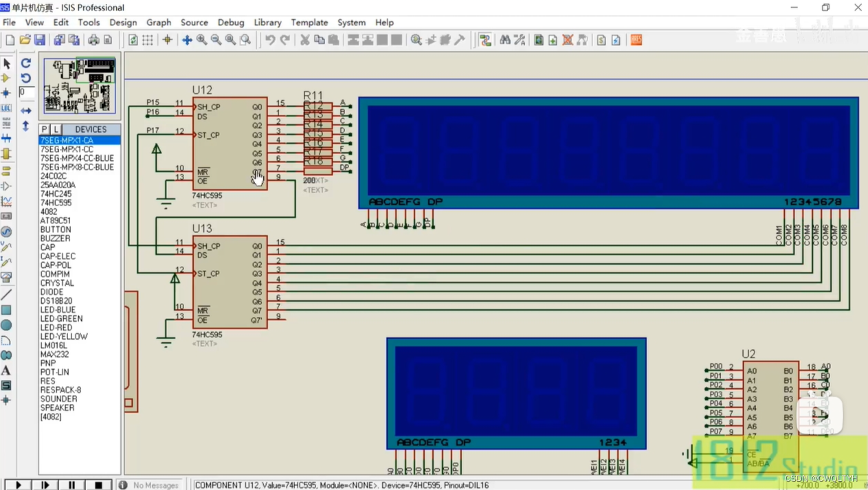The height and width of the screenshot is (490, 868).
Task: Undo the last action with the undo arrow
Action: click(x=270, y=41)
